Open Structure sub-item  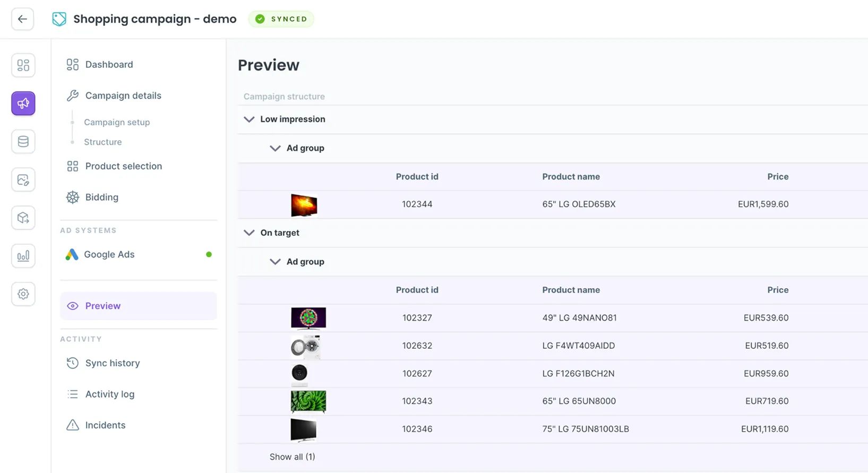click(103, 142)
